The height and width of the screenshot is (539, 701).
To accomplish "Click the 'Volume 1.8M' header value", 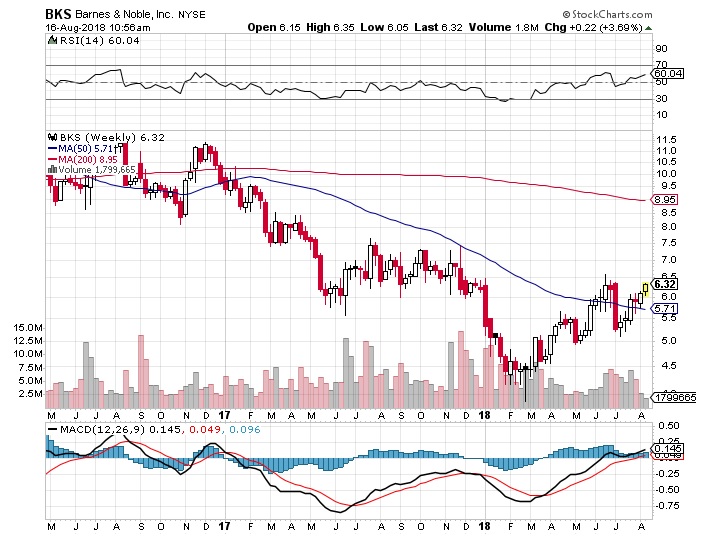I will [504, 27].
